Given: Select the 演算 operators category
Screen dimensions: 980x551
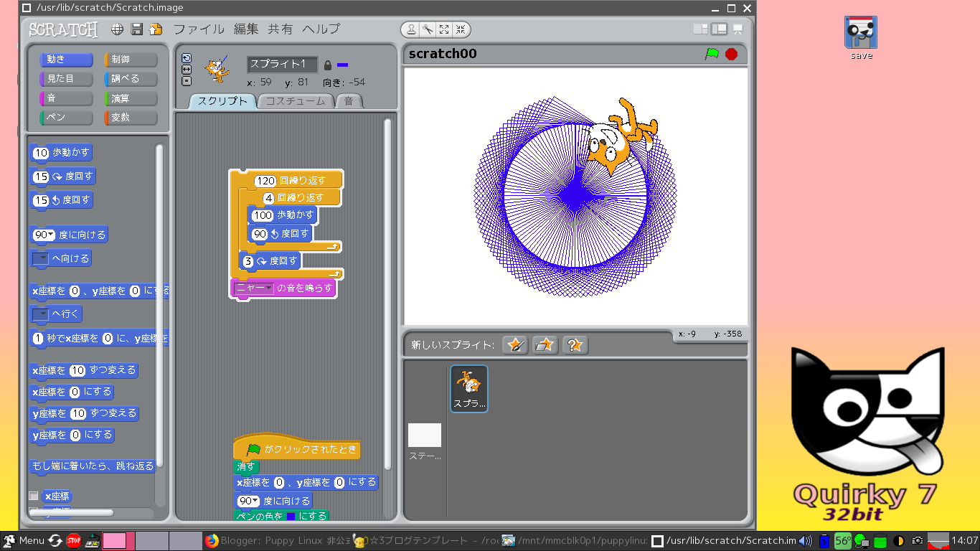Looking at the screenshot, I should coord(131,98).
